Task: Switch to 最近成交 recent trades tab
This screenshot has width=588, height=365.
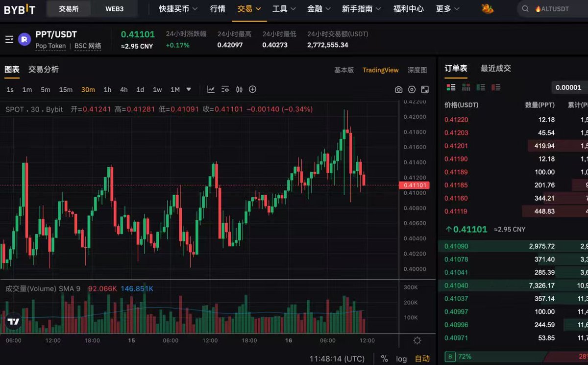Action: click(496, 68)
